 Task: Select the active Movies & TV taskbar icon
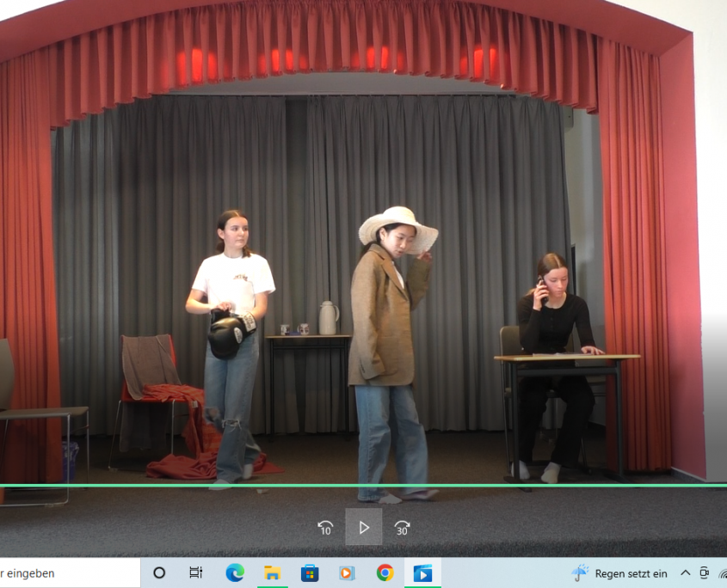click(422, 573)
